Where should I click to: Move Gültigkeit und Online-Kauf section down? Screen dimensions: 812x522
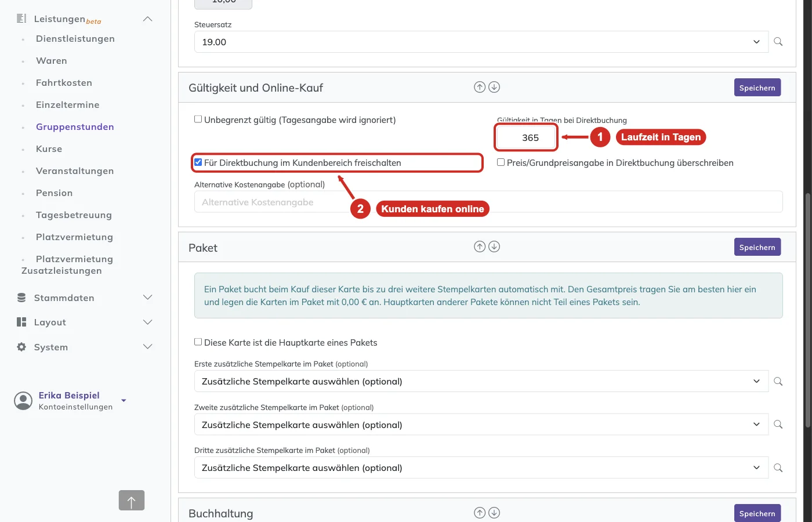[494, 87]
